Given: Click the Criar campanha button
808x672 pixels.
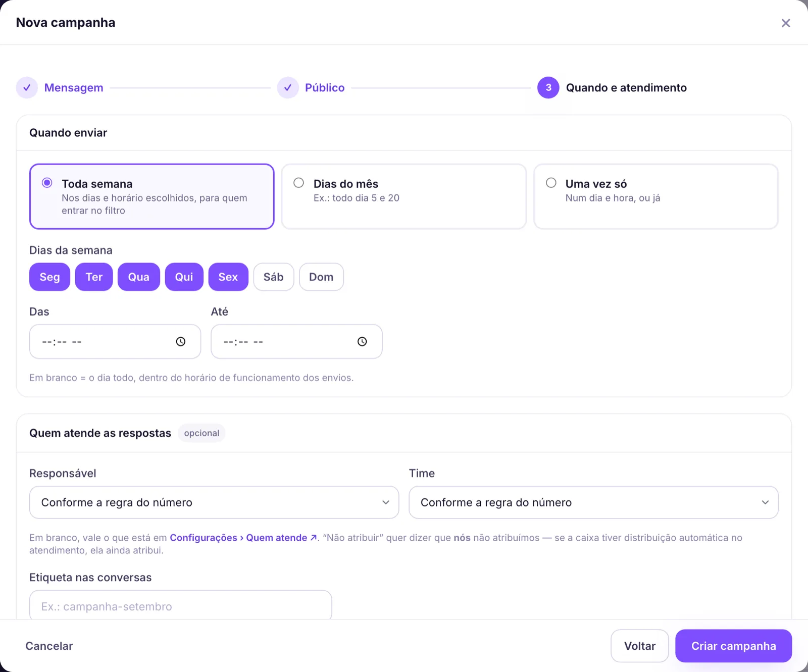Looking at the screenshot, I should (x=733, y=646).
